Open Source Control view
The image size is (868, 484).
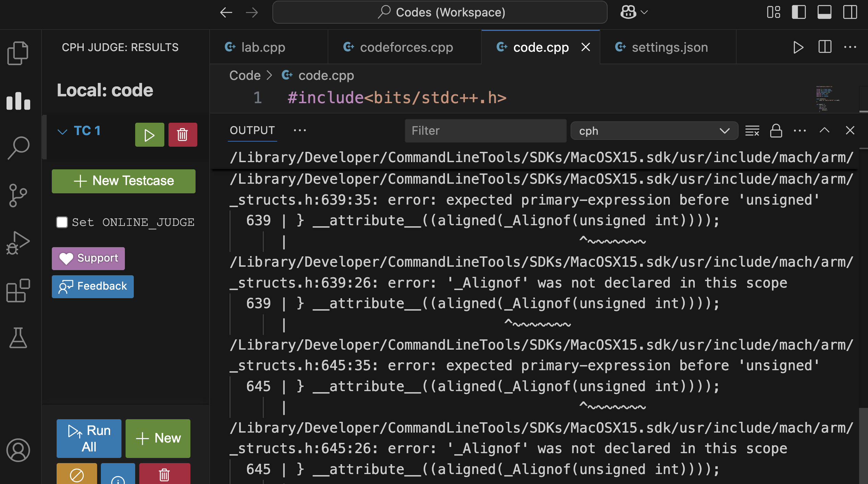[18, 195]
